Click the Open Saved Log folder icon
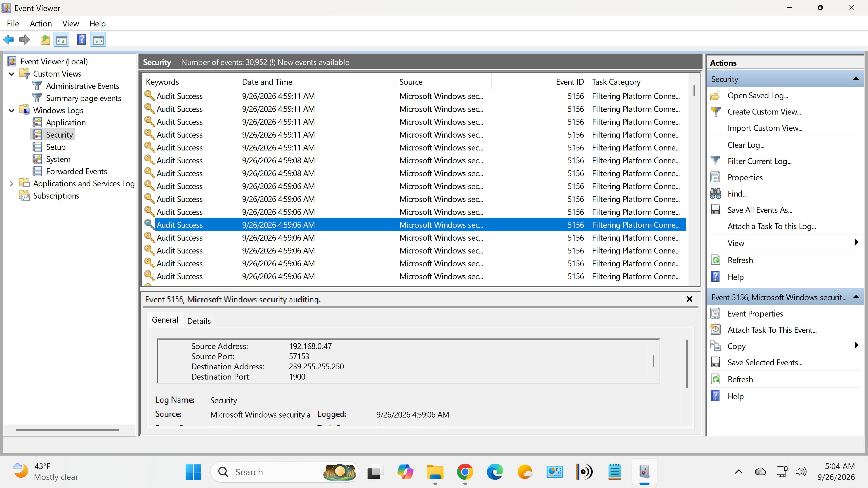Screen dimensions: 868x488 coord(715,96)
